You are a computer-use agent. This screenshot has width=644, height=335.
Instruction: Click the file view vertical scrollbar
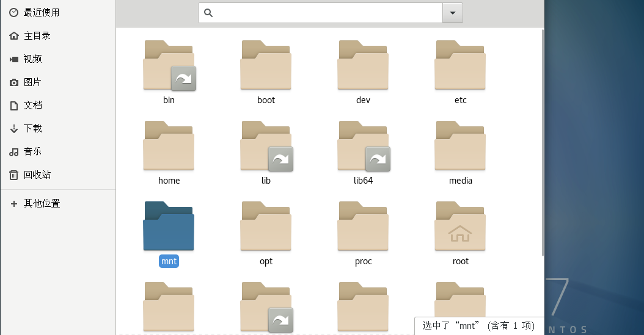[x=543, y=143]
